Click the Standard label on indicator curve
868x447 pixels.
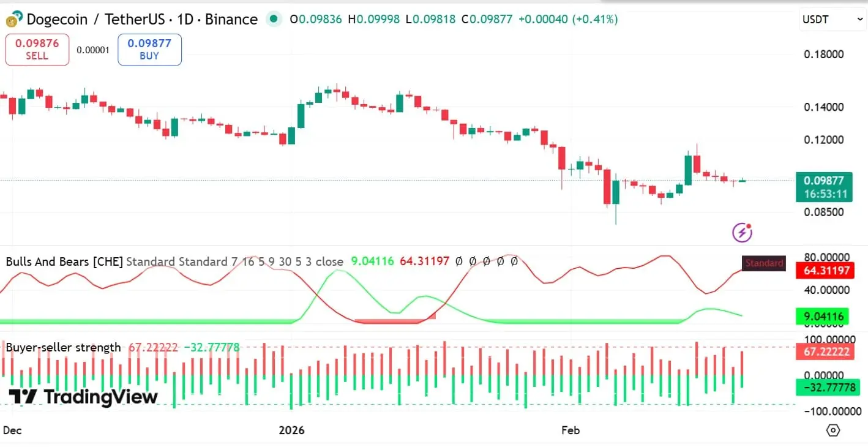tap(763, 263)
